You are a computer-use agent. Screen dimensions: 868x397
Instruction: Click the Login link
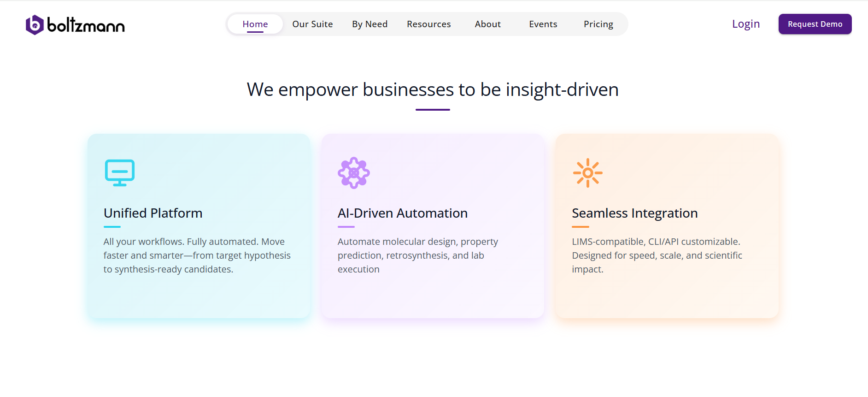click(x=746, y=24)
